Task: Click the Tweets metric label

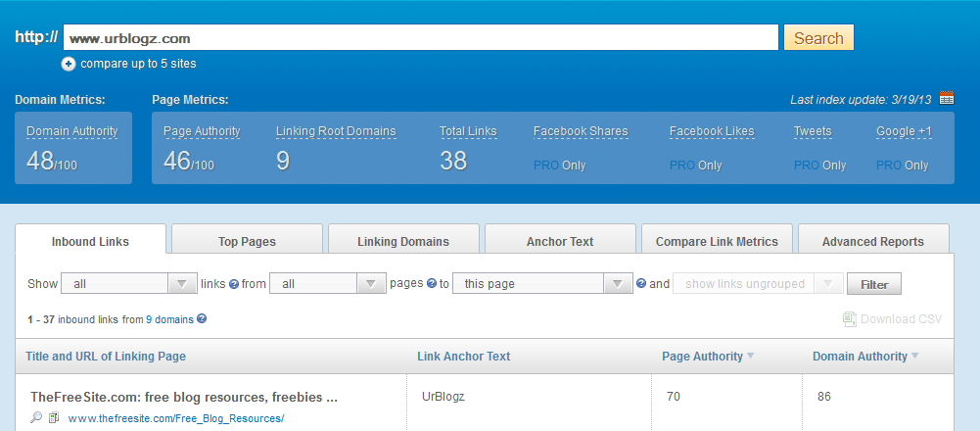Action: coord(814,131)
